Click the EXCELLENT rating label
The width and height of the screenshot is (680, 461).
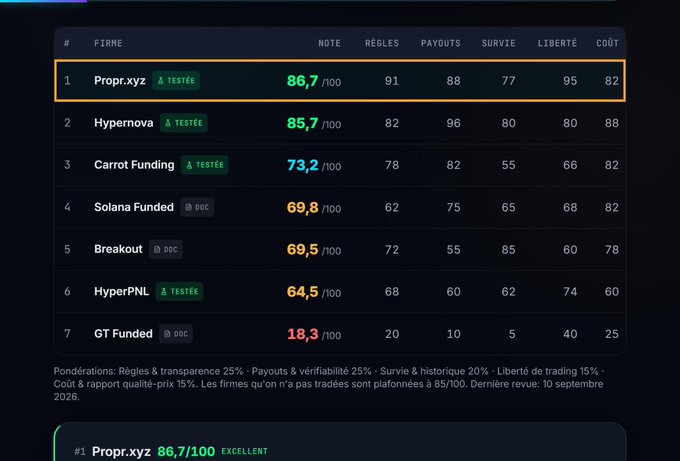click(244, 451)
